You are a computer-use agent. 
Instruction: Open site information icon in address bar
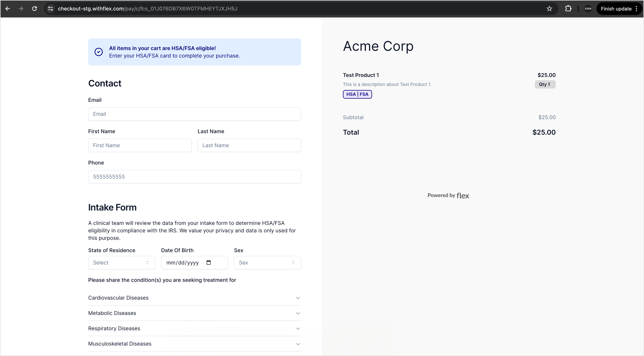pos(50,9)
